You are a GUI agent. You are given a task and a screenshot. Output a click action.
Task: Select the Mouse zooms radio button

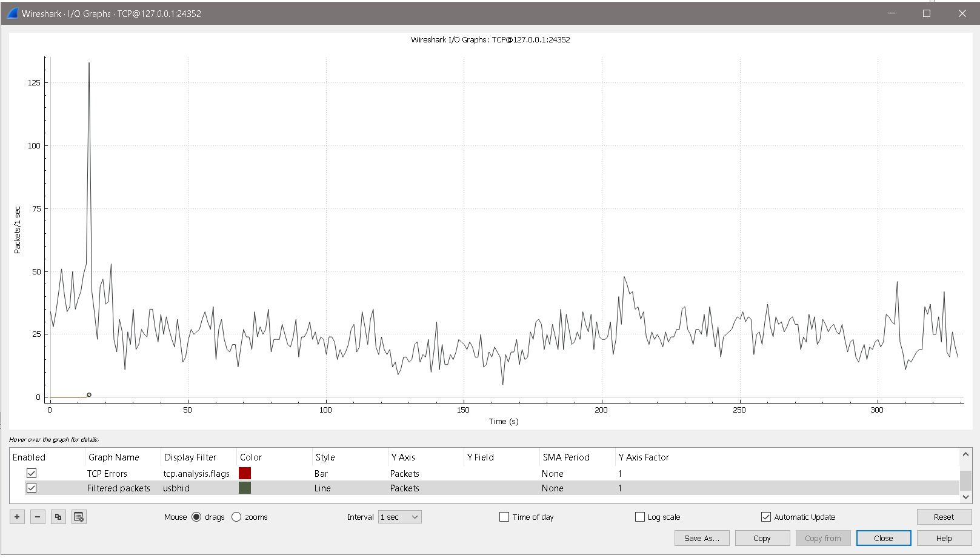(236, 517)
